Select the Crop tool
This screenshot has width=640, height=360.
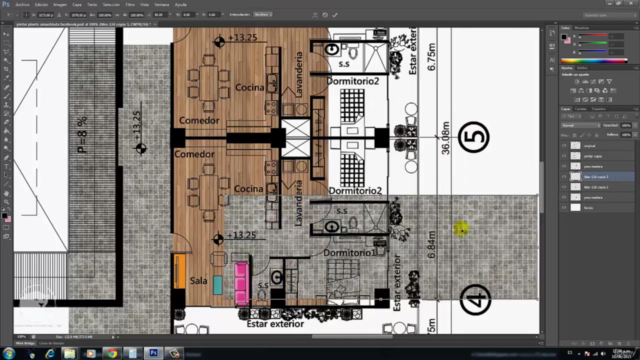[6, 69]
